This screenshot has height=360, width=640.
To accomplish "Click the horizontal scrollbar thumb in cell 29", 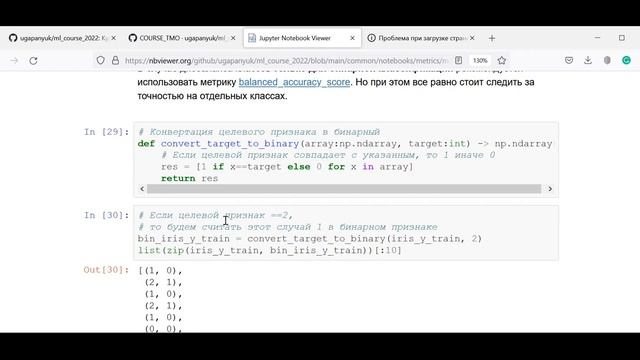I will click(344, 189).
